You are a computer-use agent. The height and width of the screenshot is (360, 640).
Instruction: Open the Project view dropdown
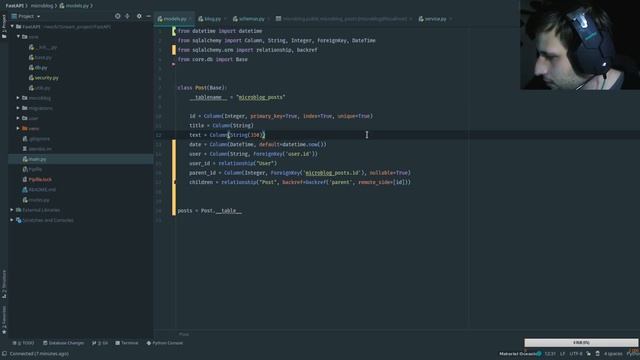click(x=26, y=16)
